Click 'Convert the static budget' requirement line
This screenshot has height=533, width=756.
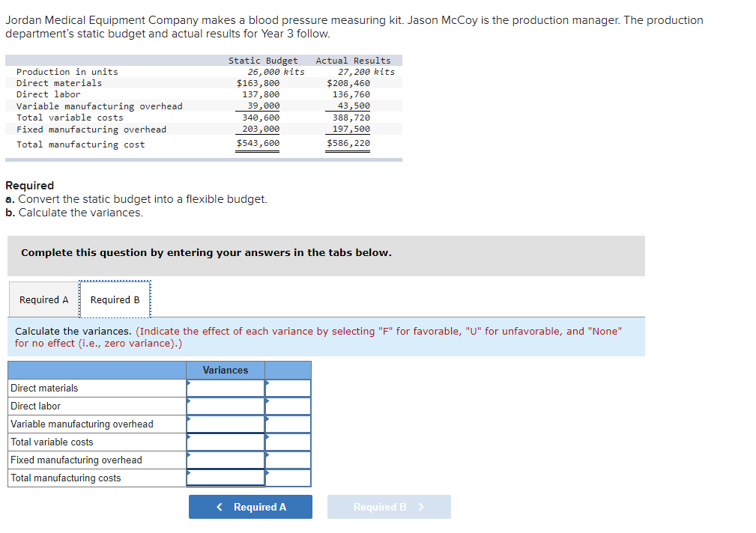tap(136, 199)
